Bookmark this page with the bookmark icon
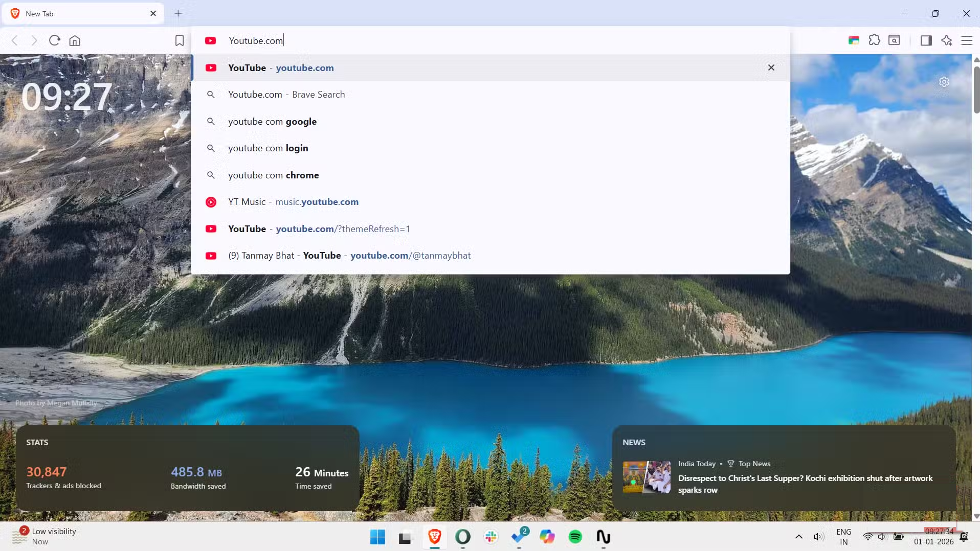This screenshot has height=551, width=980. coord(180,40)
